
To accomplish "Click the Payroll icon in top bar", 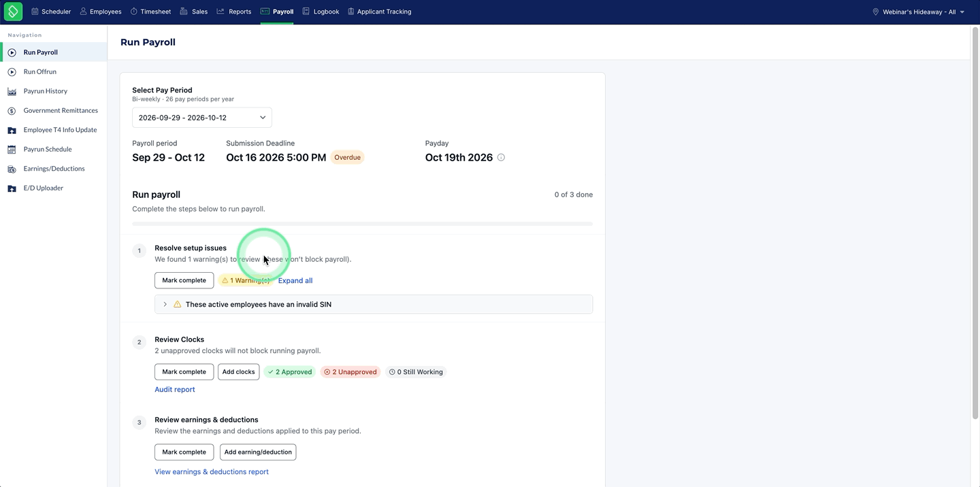I will coord(265,12).
